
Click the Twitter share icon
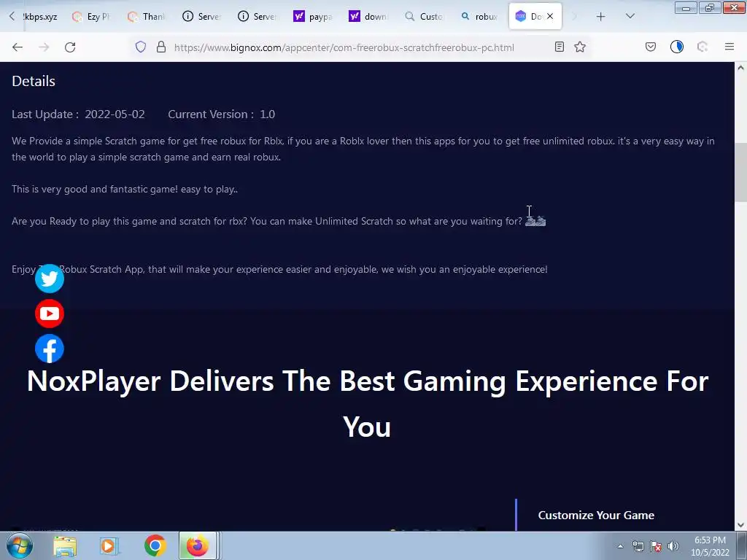coord(50,279)
